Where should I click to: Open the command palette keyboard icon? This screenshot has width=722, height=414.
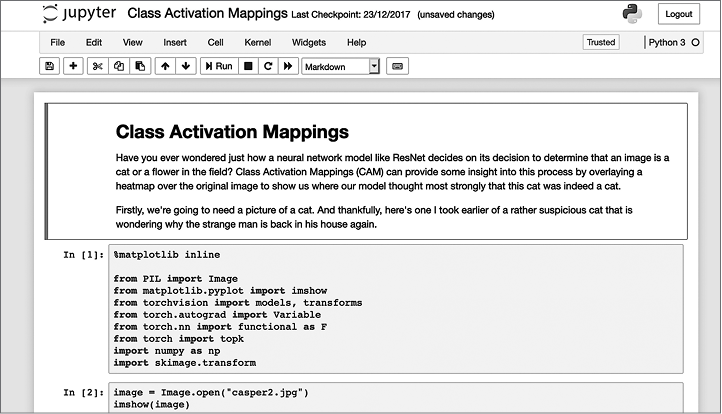[x=397, y=66]
